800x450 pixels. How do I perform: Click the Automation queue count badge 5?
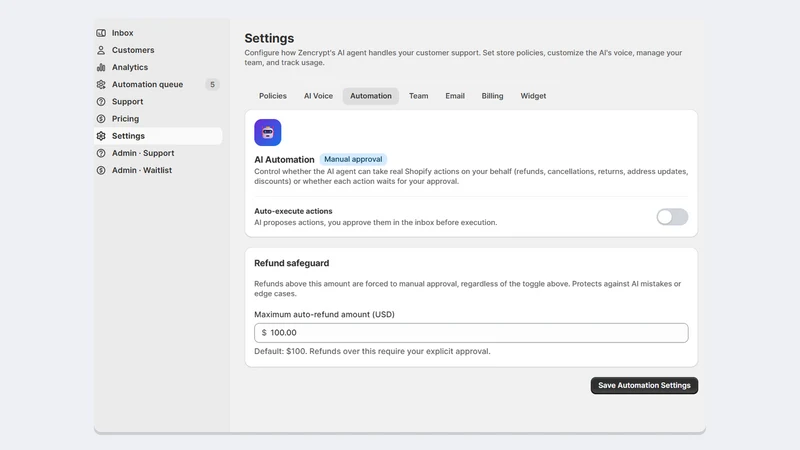[x=212, y=84]
